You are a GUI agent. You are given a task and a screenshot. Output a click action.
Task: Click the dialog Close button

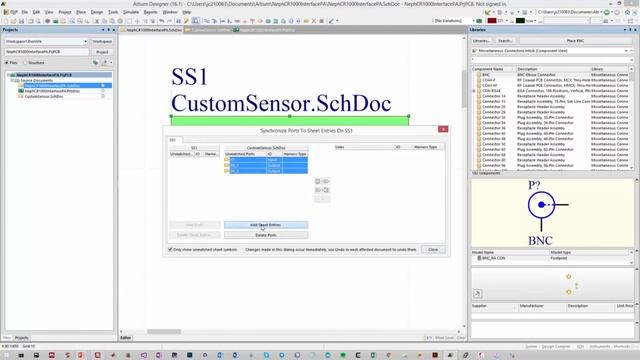(x=433, y=249)
